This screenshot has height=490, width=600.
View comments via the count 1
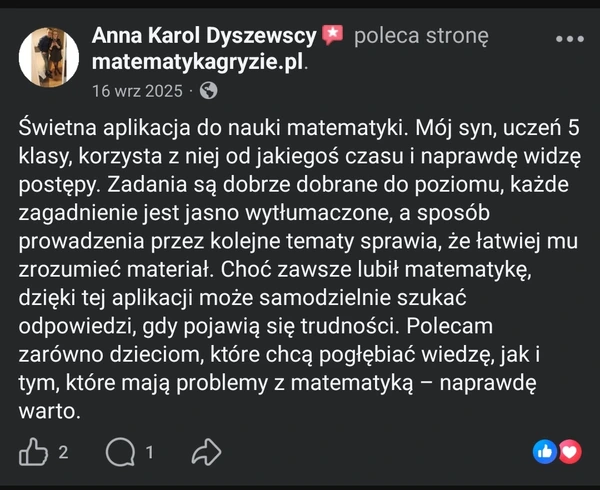150,453
